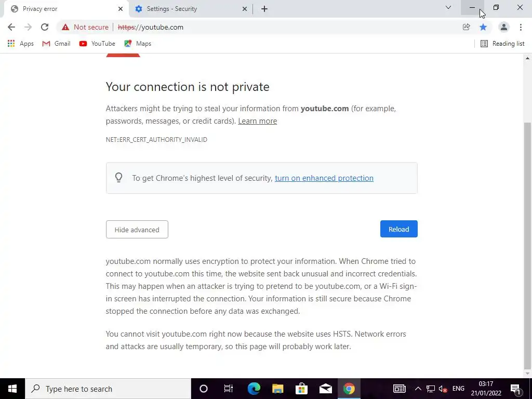Click the page's vertical scrollbar
This screenshot has width=532, height=399.
coord(527,246)
